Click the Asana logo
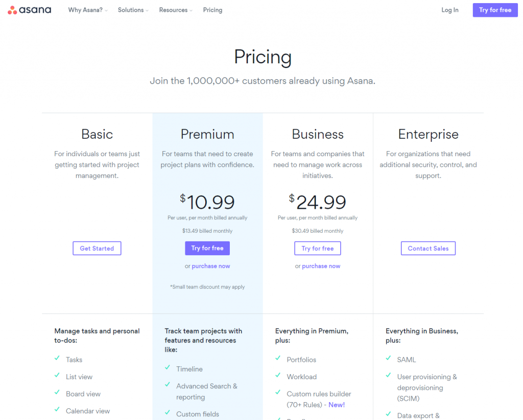The height and width of the screenshot is (420, 523). pyautogui.click(x=29, y=10)
